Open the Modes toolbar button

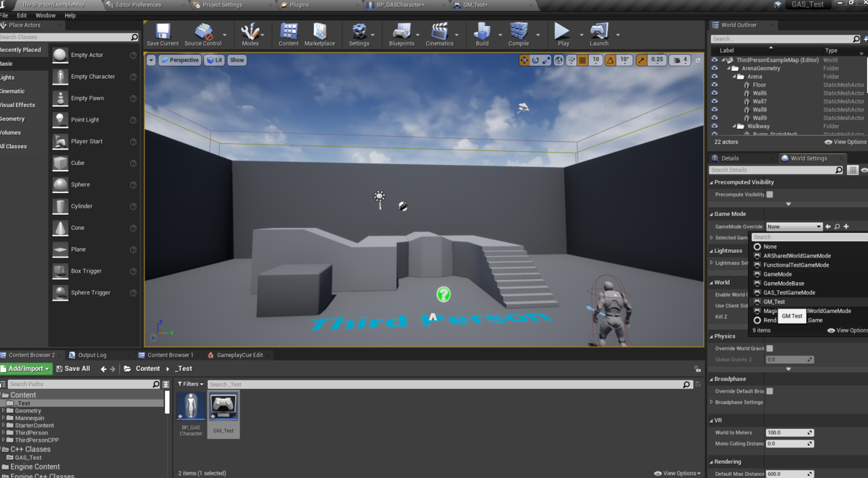coord(250,34)
